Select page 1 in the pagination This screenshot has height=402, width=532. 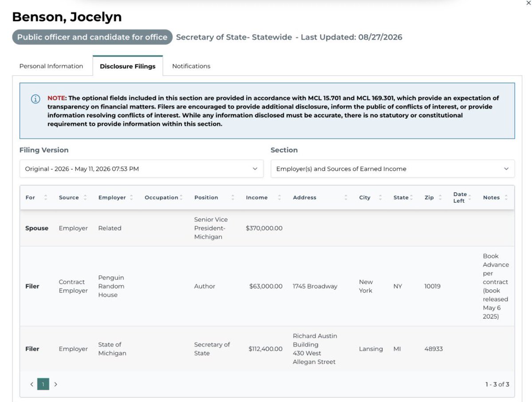click(43, 384)
